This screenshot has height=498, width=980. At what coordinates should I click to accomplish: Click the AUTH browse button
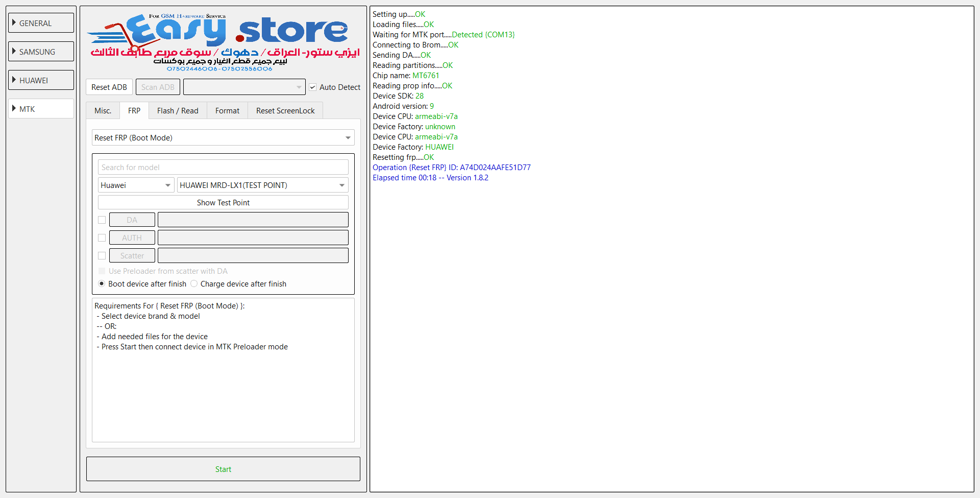click(x=132, y=238)
